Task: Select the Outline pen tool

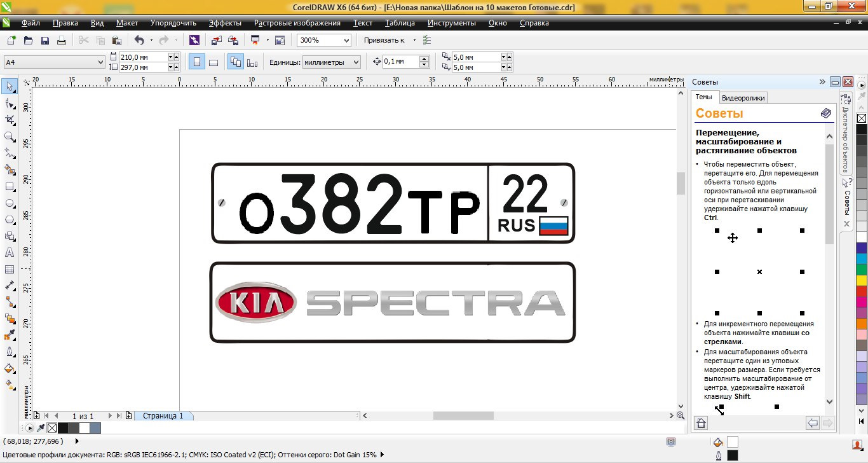Action: 10,352
